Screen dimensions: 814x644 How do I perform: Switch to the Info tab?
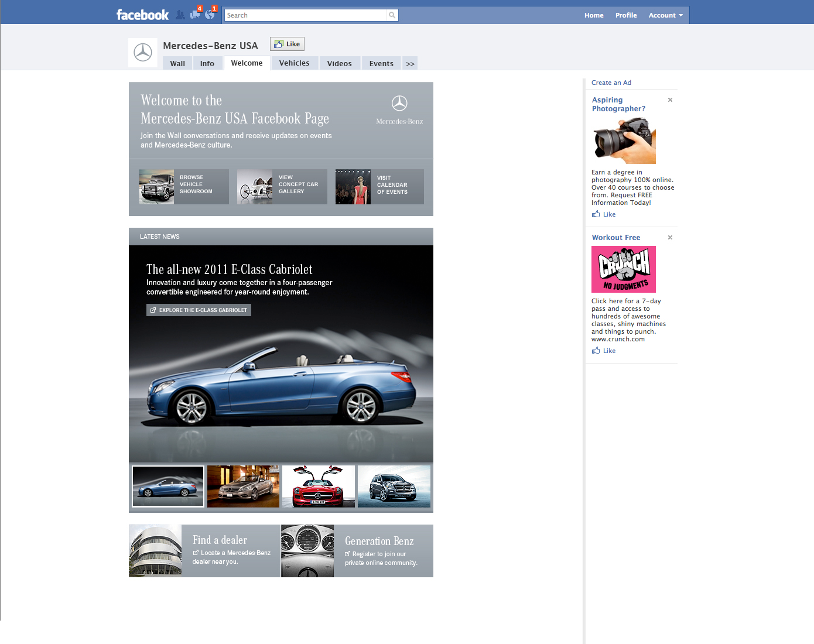coord(207,64)
